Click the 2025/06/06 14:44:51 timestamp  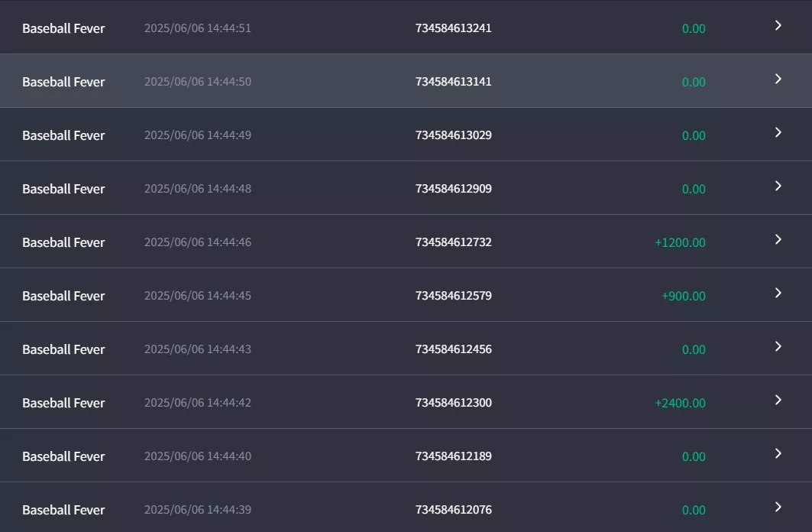tap(197, 28)
